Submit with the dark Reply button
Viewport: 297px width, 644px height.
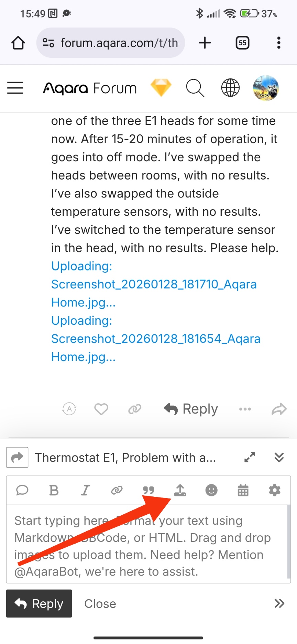39,603
